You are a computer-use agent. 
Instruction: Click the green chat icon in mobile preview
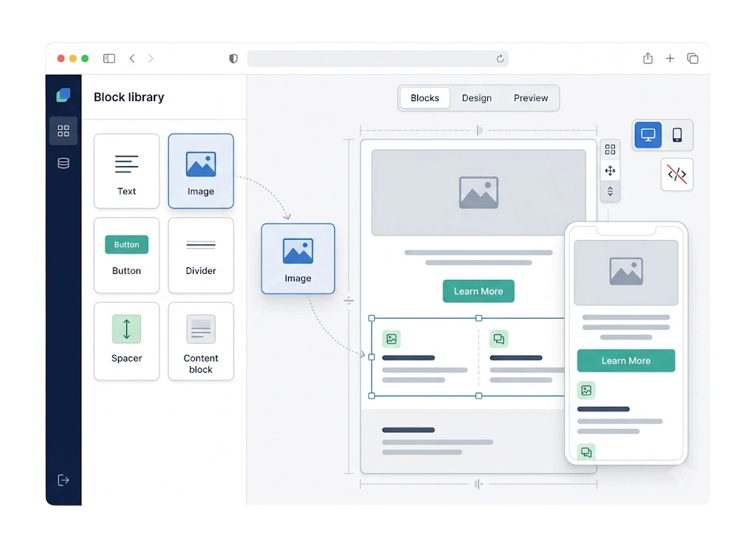(586, 452)
